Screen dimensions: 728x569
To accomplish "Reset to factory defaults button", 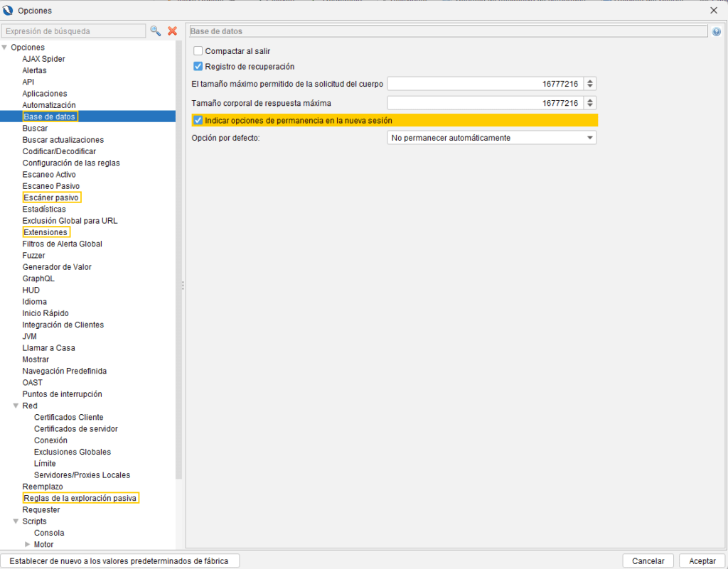I will point(119,561).
